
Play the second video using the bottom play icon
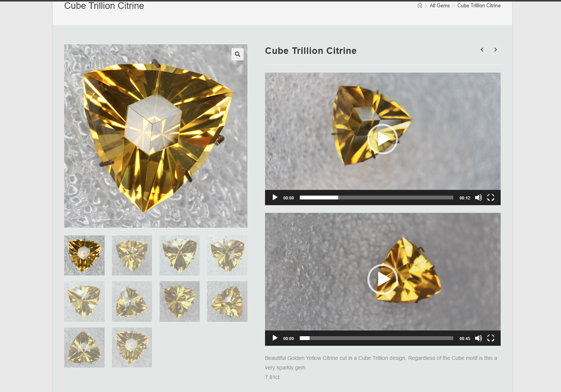tap(275, 338)
